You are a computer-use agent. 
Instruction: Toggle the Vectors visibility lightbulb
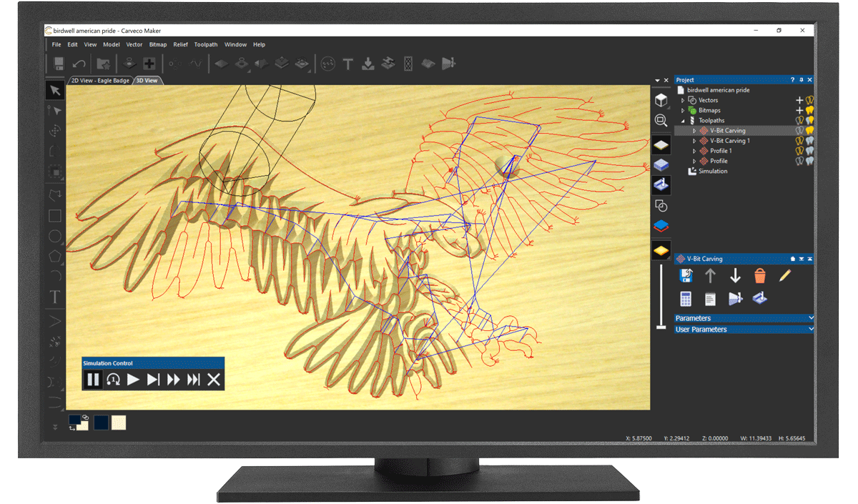point(810,101)
